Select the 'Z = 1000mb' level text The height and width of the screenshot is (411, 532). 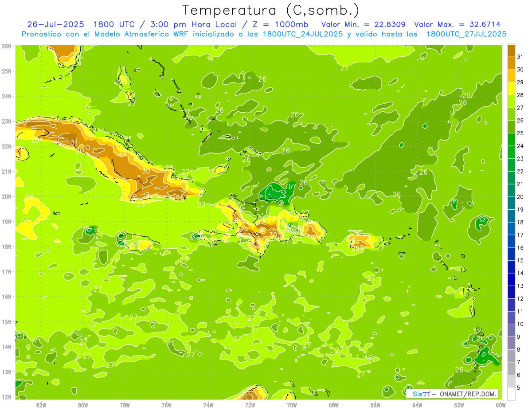click(x=281, y=24)
